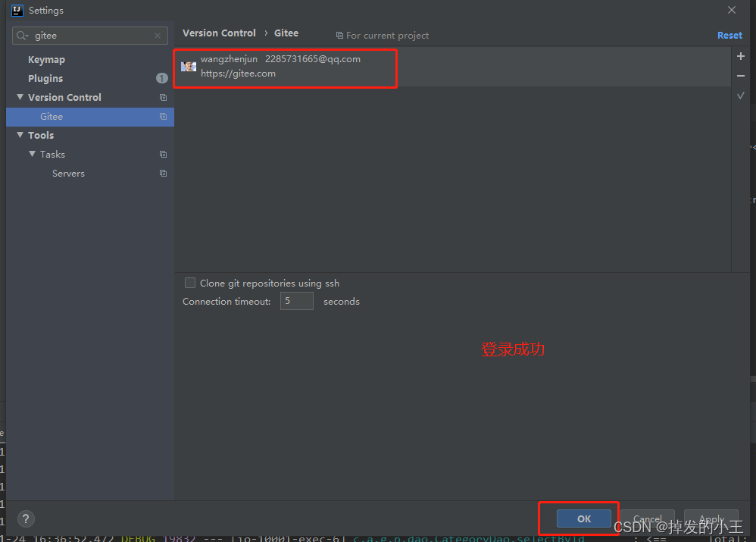Click the gitee settings search field
This screenshot has width=756, height=542.
click(90, 36)
